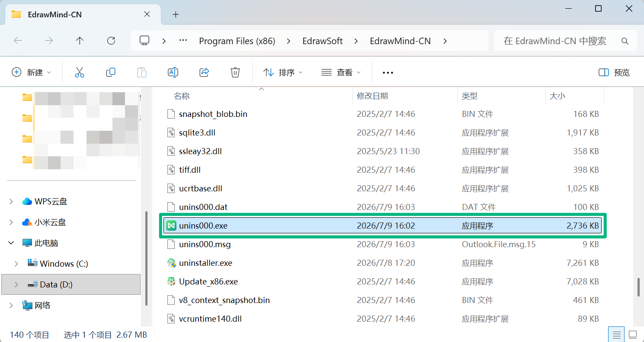This screenshot has width=644, height=342.
Task: Select Windows (C:) in navigation pane
Action: click(x=64, y=264)
